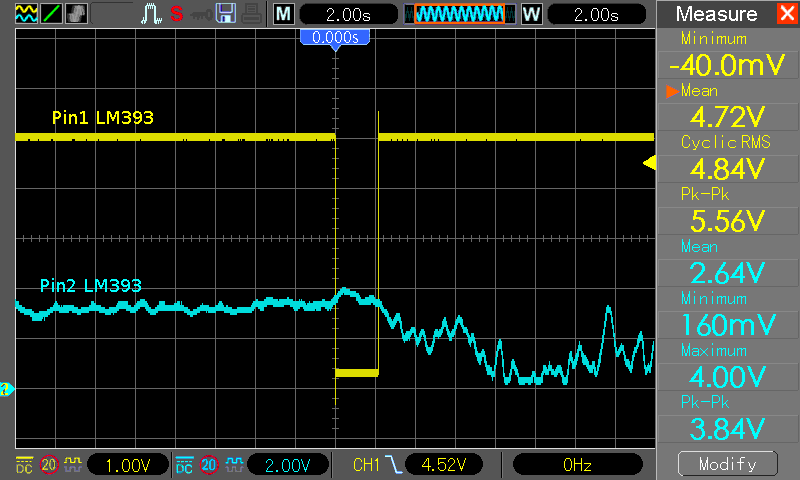This screenshot has height=480, width=800.
Task: Click the CH1 trigger source label
Action: 366,465
